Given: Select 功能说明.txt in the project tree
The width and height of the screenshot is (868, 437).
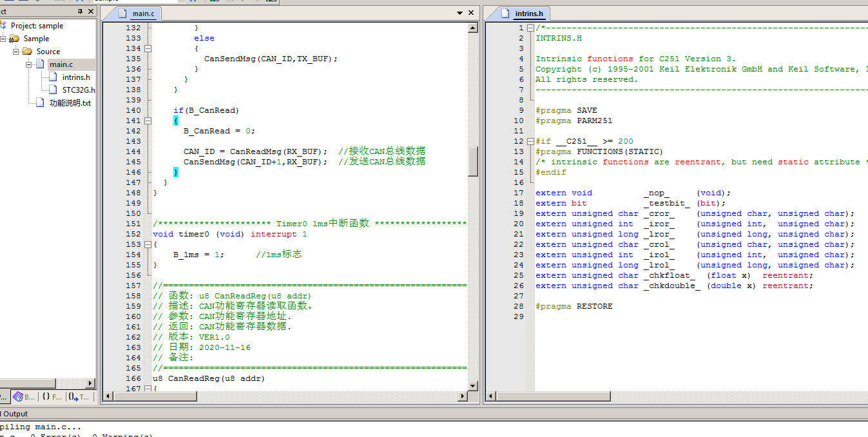Looking at the screenshot, I should tap(70, 103).
